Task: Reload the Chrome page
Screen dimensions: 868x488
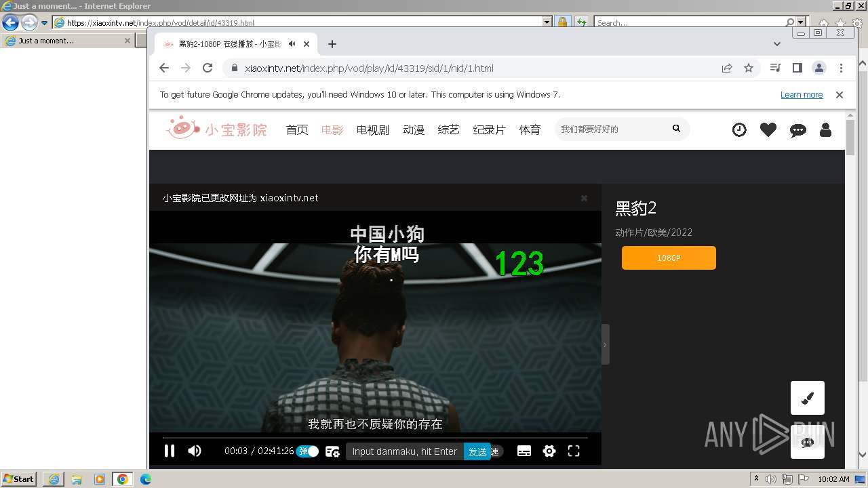Action: 208,68
